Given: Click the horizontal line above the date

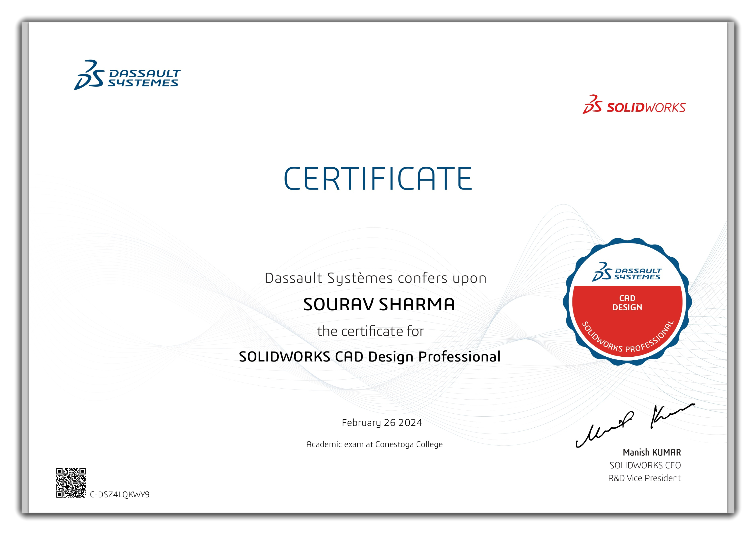Looking at the screenshot, I should (378, 410).
